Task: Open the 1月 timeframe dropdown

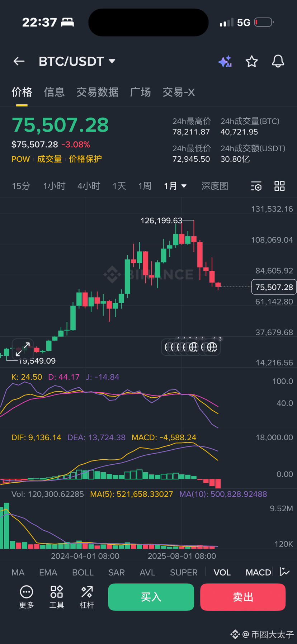Action: (175, 186)
